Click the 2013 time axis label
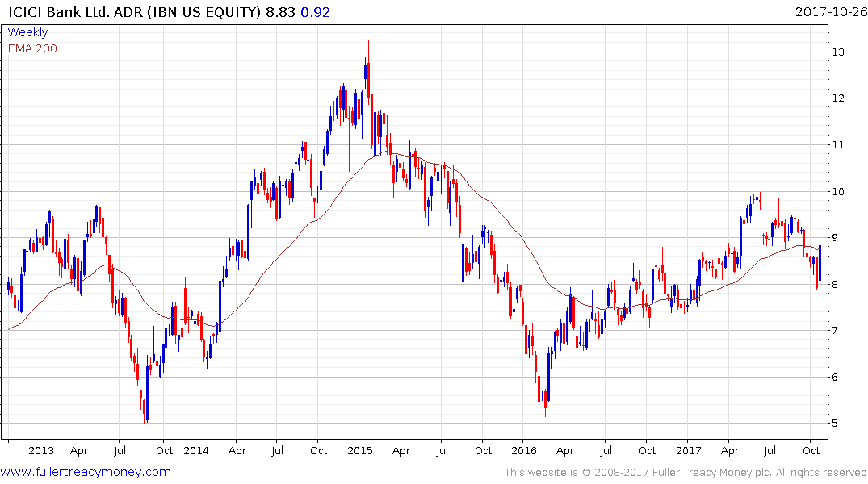868x484 pixels. pyautogui.click(x=41, y=450)
